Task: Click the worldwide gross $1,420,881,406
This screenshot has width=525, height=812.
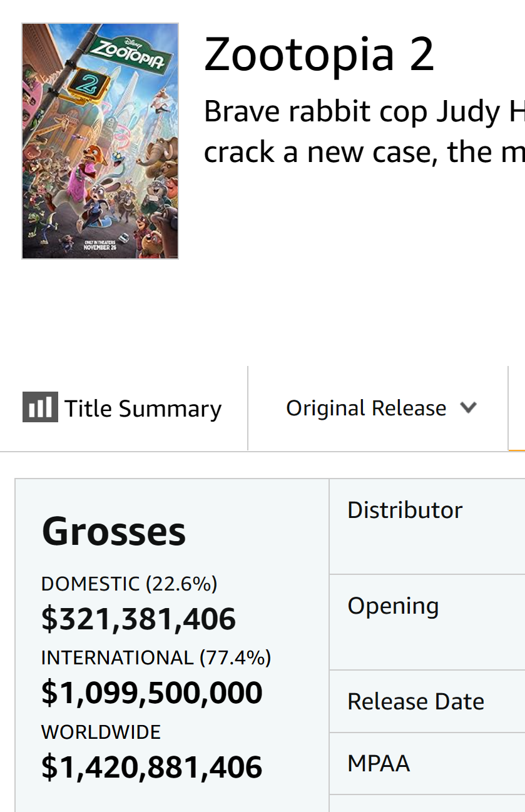Action: pyautogui.click(x=152, y=768)
